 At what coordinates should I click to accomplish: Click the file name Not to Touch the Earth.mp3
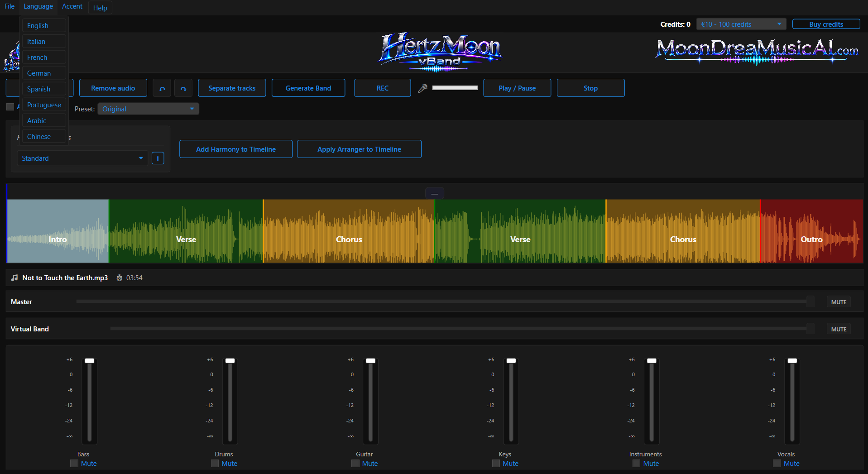pos(65,278)
